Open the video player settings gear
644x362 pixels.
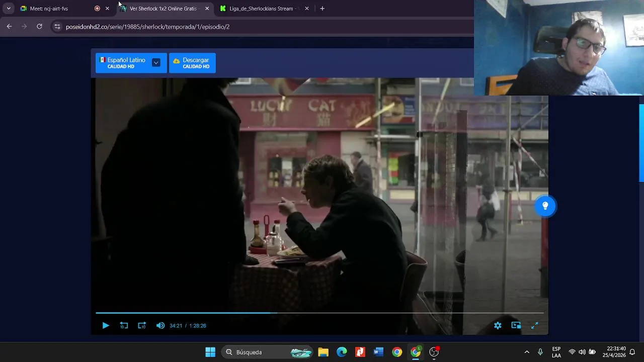point(498,326)
